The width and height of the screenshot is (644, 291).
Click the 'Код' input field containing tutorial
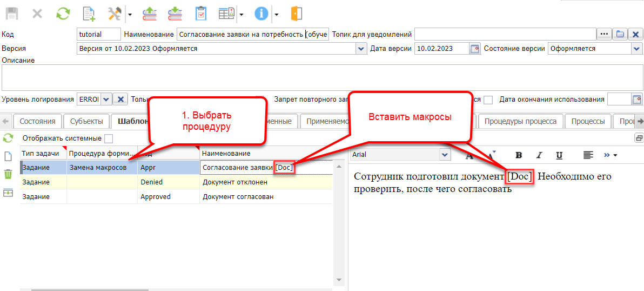[99, 35]
